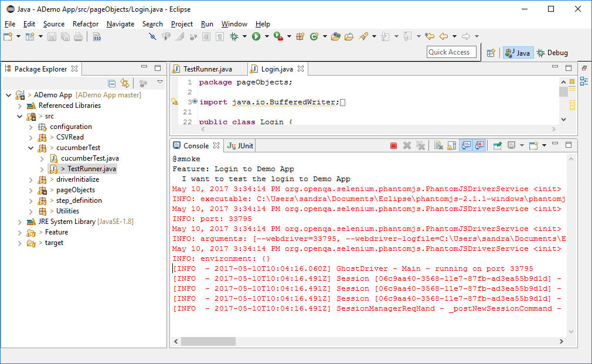Click the Open Console icon
The height and width of the screenshot is (364, 592).
coord(533,146)
